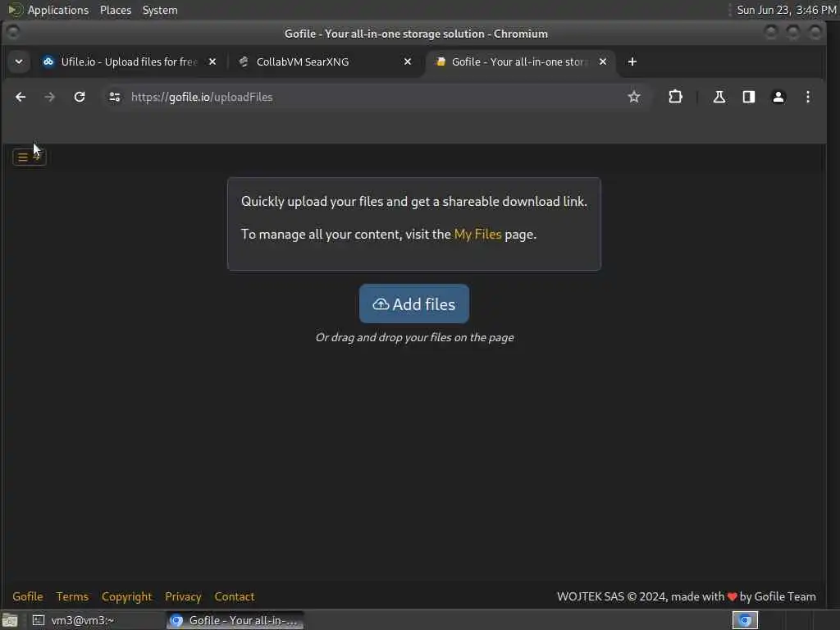
Task: Open the profile avatar menu
Action: point(778,97)
